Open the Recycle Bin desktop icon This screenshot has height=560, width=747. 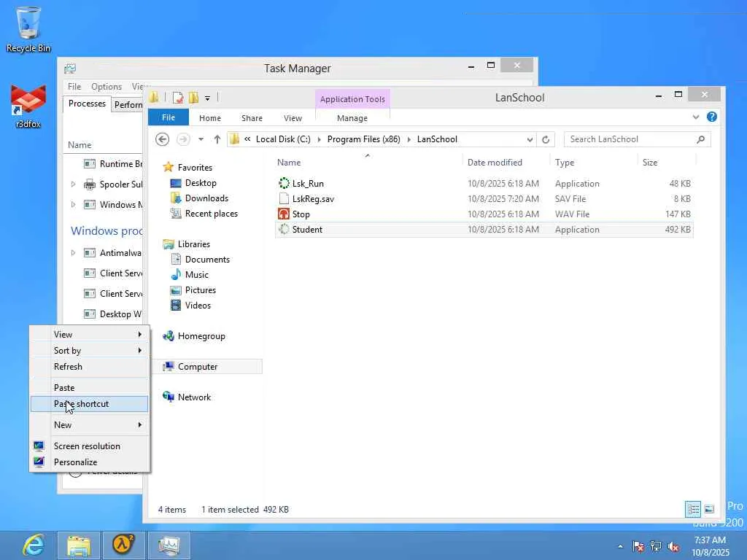click(28, 29)
